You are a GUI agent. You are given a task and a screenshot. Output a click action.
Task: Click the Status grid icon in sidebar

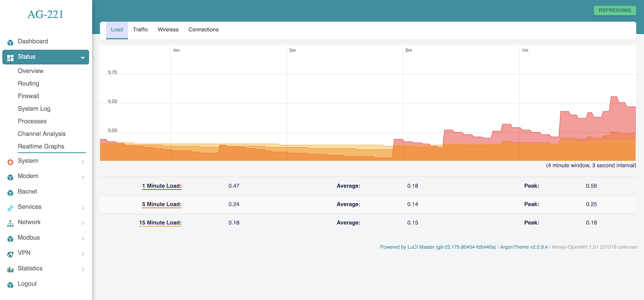pos(10,58)
